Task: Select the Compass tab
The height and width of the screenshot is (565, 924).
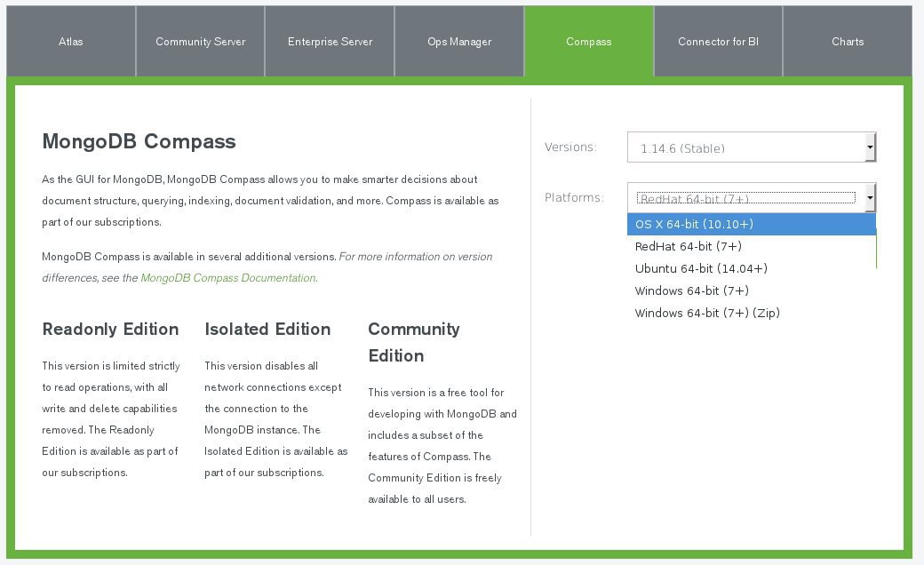Action: [x=589, y=41]
